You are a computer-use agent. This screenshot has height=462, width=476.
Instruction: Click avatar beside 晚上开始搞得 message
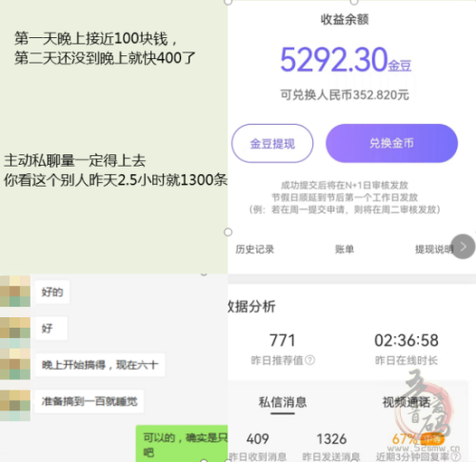[15, 364]
